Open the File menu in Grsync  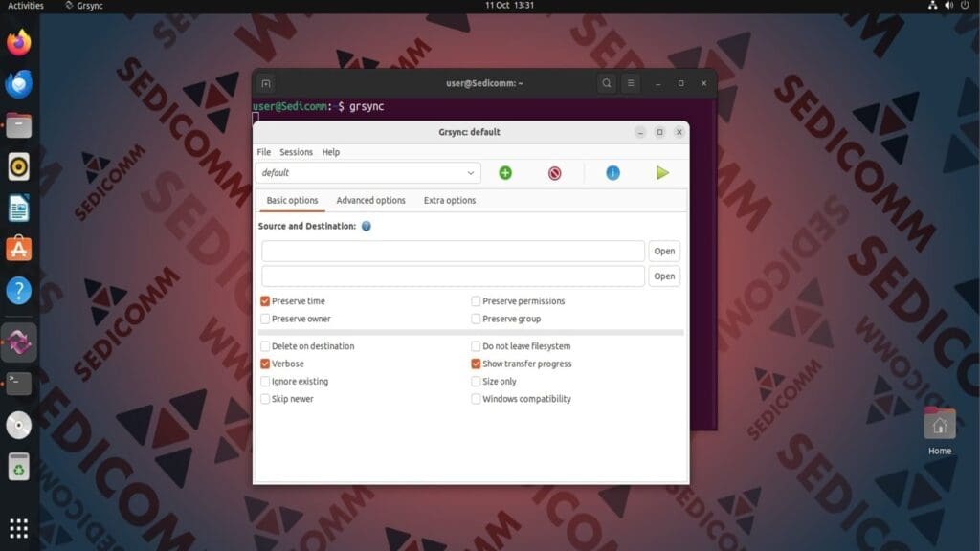click(264, 152)
